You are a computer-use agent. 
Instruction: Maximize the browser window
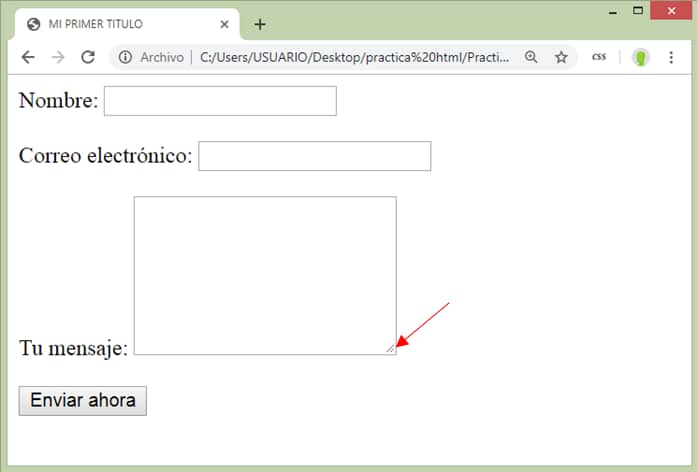[638, 11]
